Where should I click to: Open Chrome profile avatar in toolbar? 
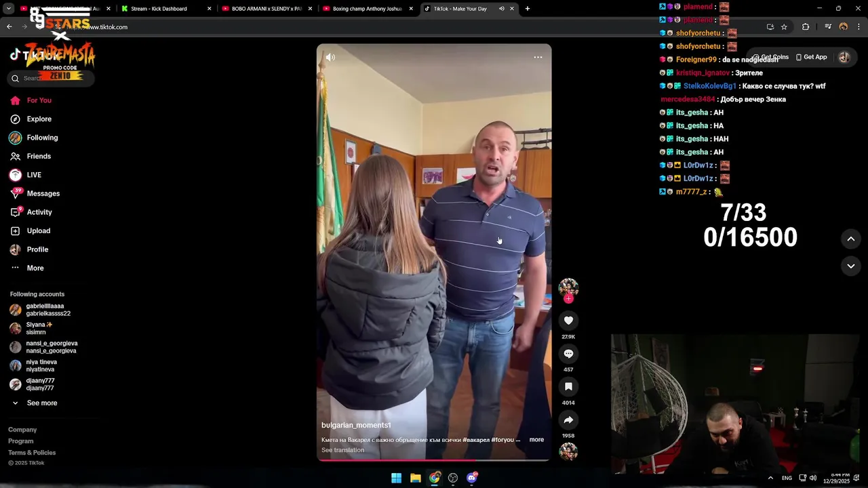pyautogui.click(x=844, y=27)
